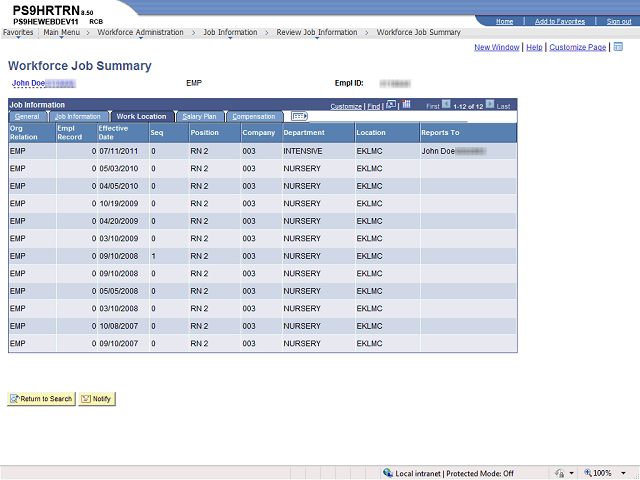Click the Return to Search button

[x=41, y=399]
